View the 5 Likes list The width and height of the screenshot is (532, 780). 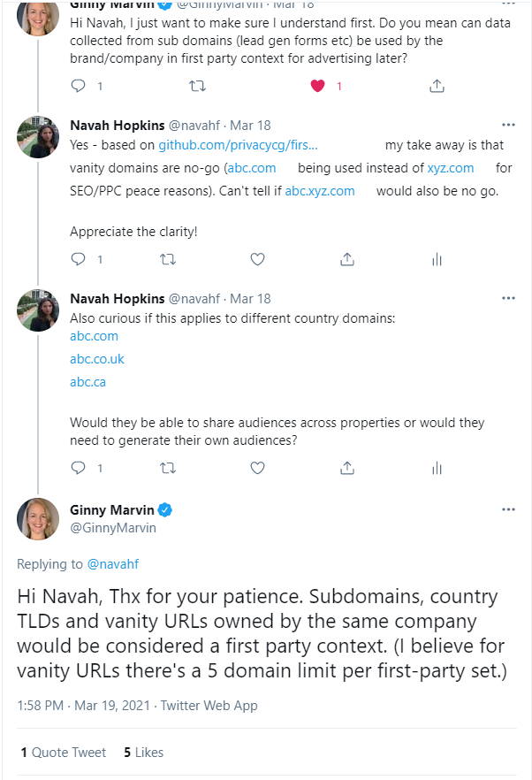tap(143, 752)
